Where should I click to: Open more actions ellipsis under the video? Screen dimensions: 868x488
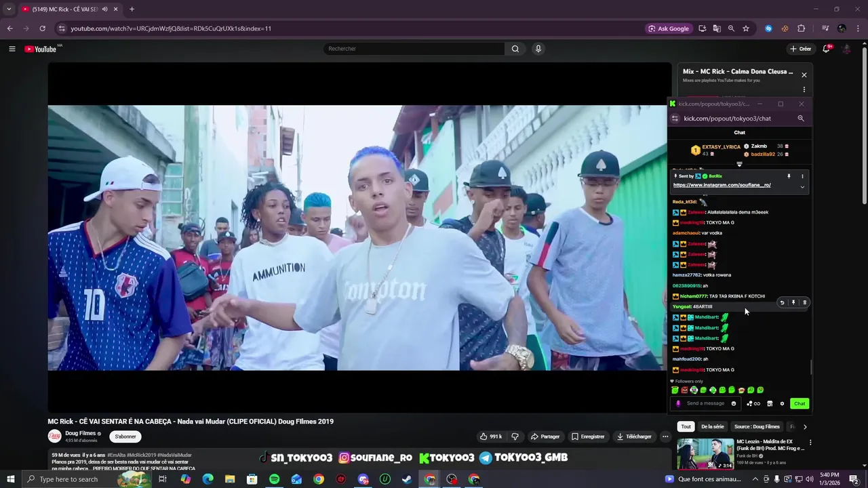coord(665,436)
